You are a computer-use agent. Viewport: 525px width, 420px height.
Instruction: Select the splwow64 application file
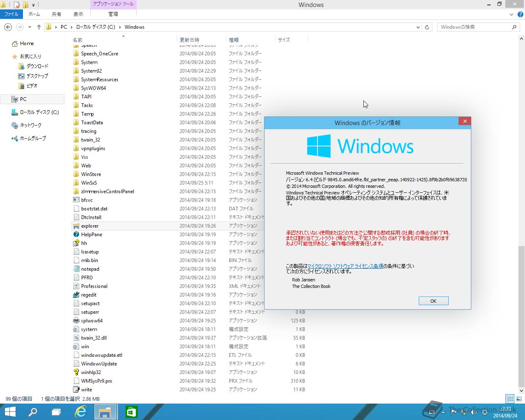click(x=92, y=321)
